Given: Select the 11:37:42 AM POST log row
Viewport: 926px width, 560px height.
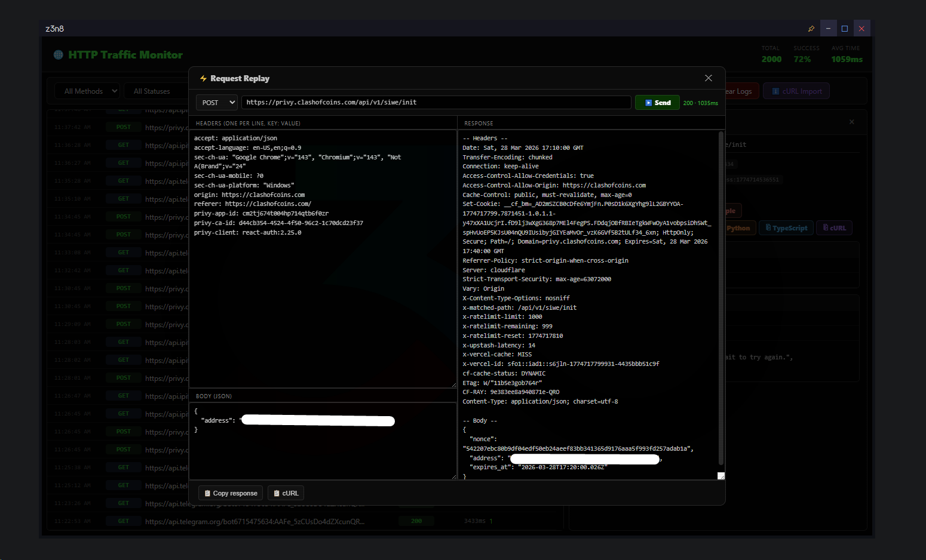Looking at the screenshot, I should (118, 127).
